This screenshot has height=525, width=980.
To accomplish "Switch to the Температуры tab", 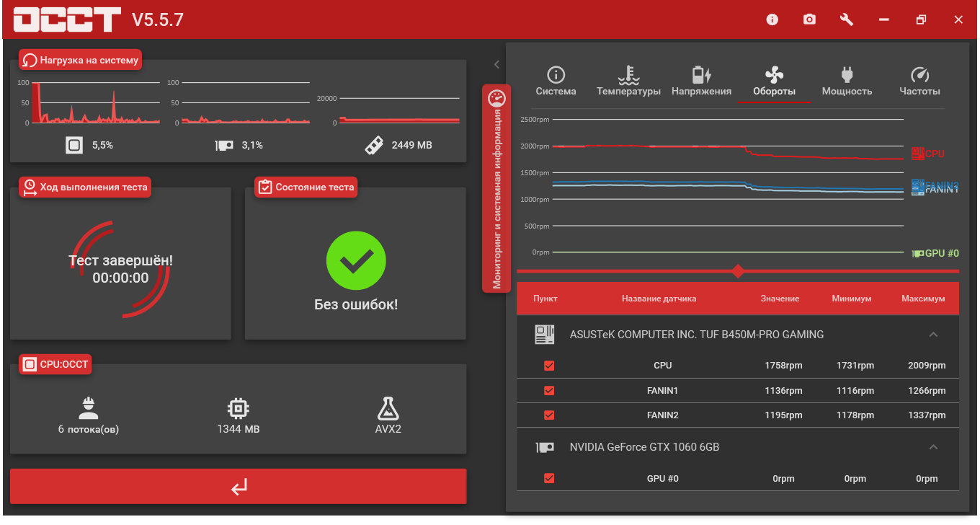I will (x=628, y=81).
